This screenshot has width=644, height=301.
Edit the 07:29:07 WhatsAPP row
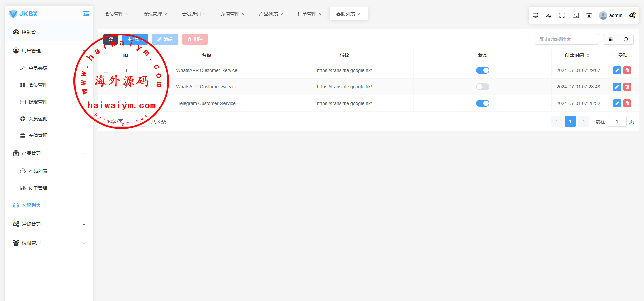pos(617,70)
